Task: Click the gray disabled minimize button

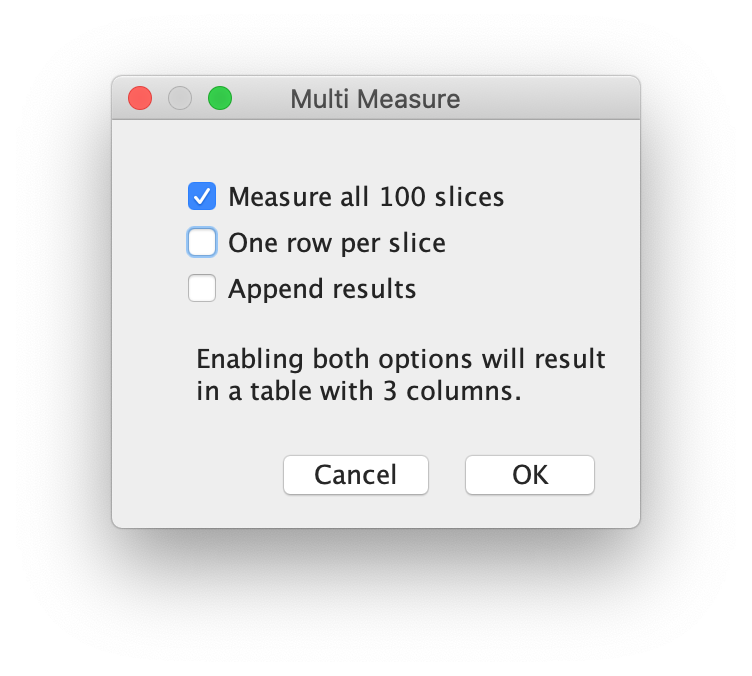Action: (x=180, y=99)
